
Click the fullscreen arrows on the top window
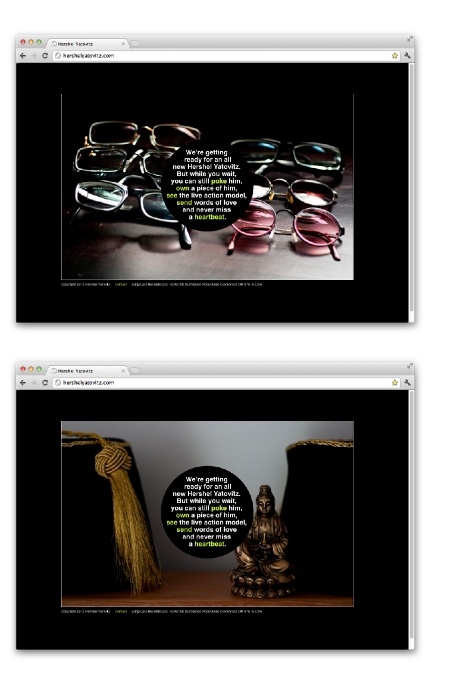pyautogui.click(x=409, y=39)
